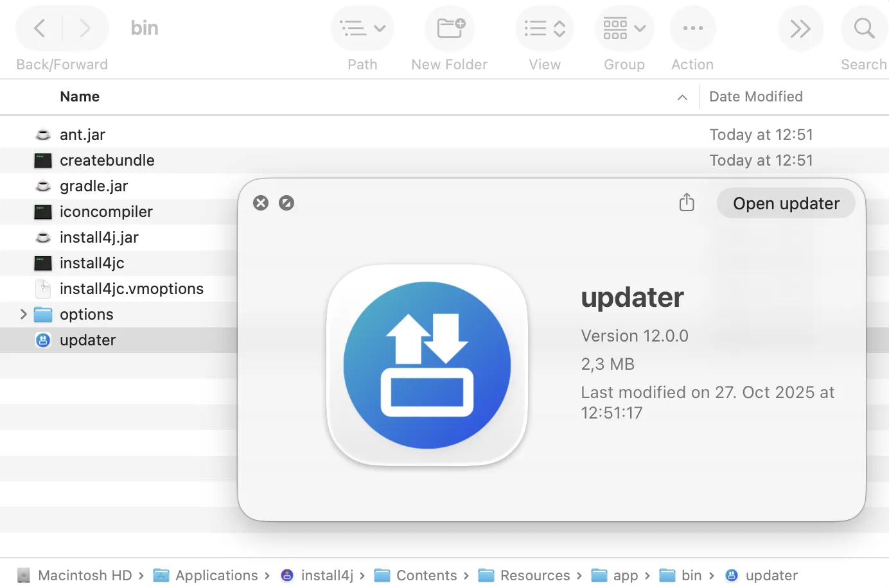Open the View options dropdown chevron
Image resolution: width=889 pixels, height=588 pixels.
click(561, 28)
